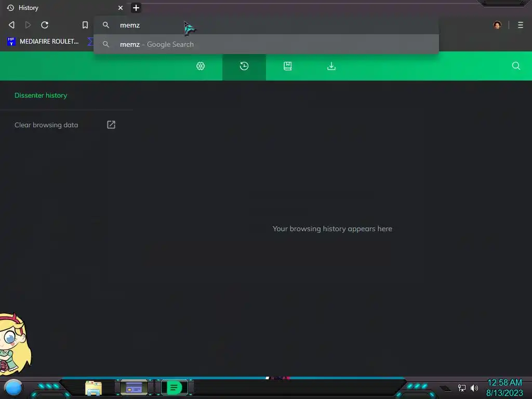532x399 pixels.
Task: Click the forward arrow button
Action: point(28,25)
